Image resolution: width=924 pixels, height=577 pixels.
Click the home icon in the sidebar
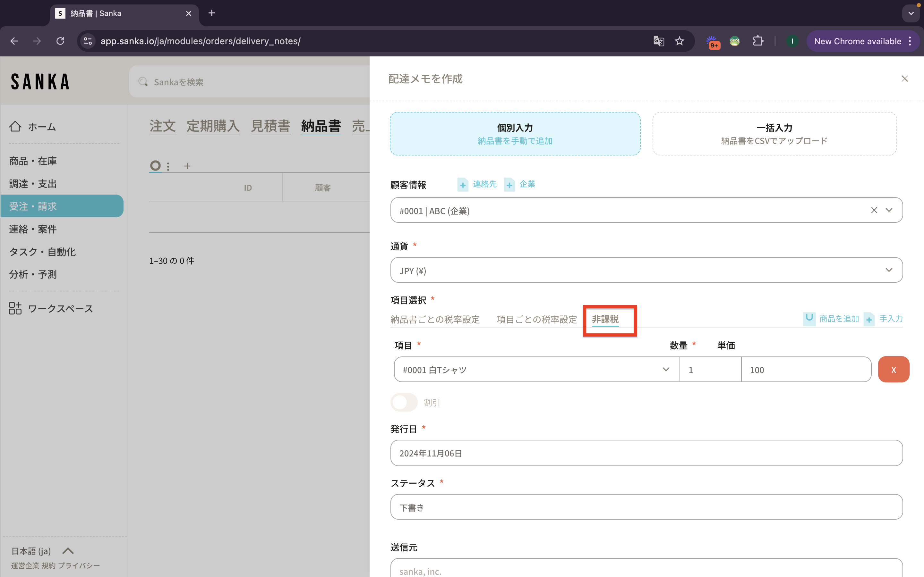click(15, 126)
